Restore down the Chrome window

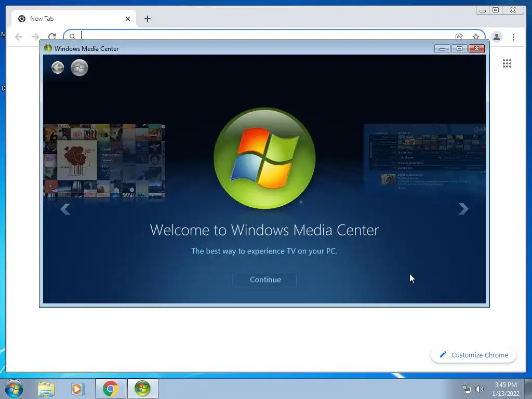[x=496, y=10]
